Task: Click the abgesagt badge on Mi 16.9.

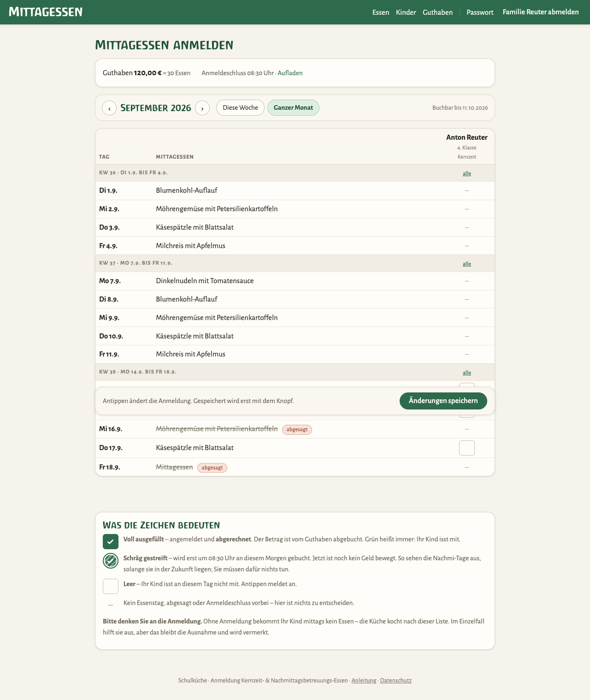Action: pos(297,430)
